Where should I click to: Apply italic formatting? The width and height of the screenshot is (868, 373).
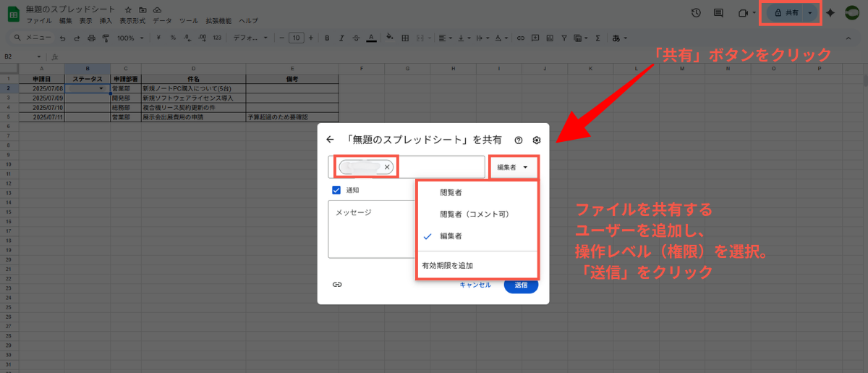click(341, 38)
